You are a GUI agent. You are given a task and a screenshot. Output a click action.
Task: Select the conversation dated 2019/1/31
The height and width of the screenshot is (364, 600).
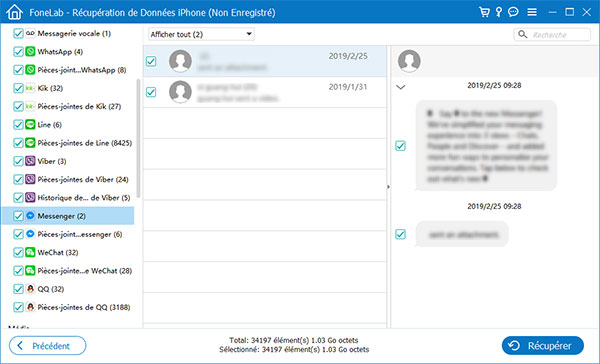point(265,92)
